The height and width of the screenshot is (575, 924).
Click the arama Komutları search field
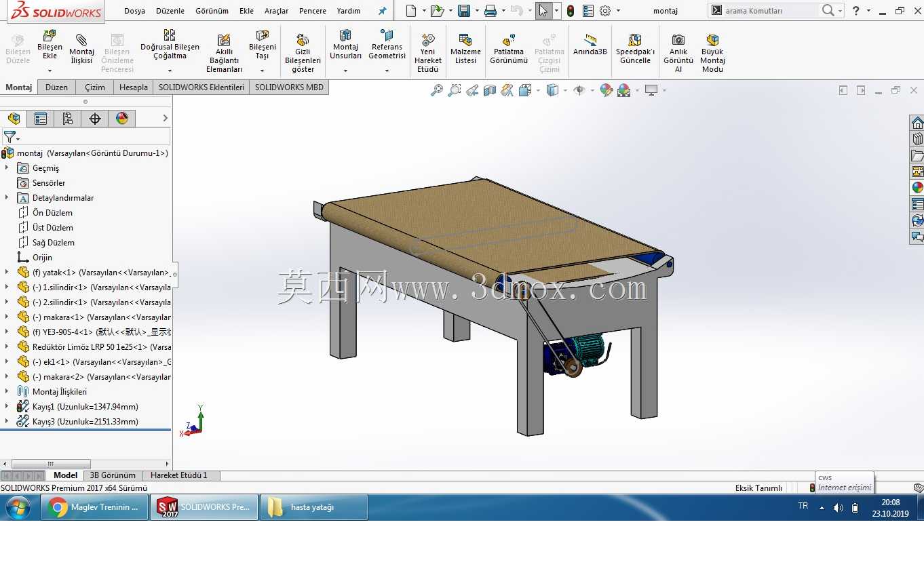771,11
